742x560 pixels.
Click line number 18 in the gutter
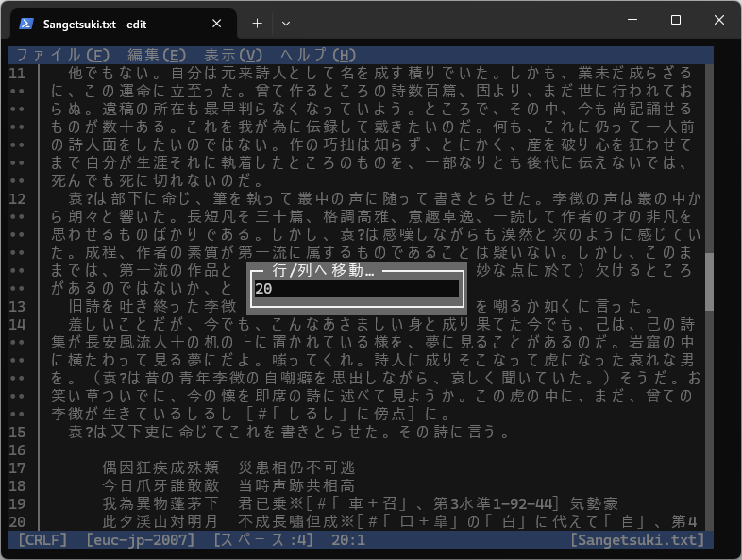[17, 486]
